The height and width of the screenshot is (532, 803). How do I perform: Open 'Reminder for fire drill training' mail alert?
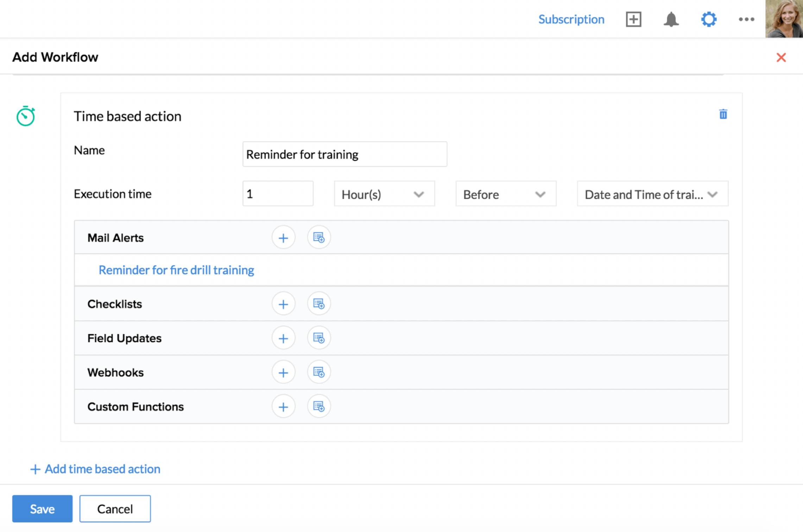tap(176, 270)
